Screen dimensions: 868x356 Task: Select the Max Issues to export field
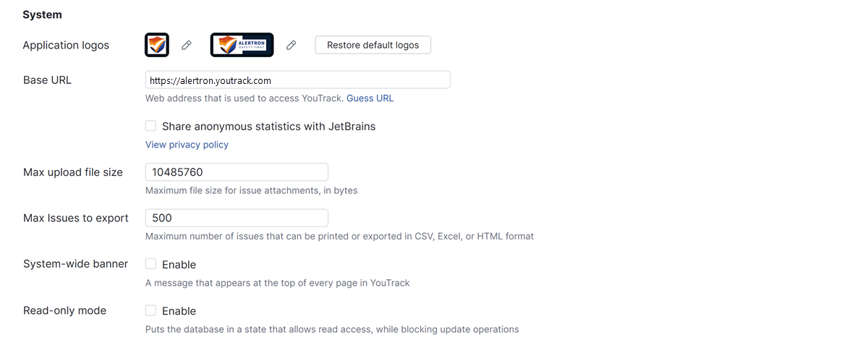237,218
